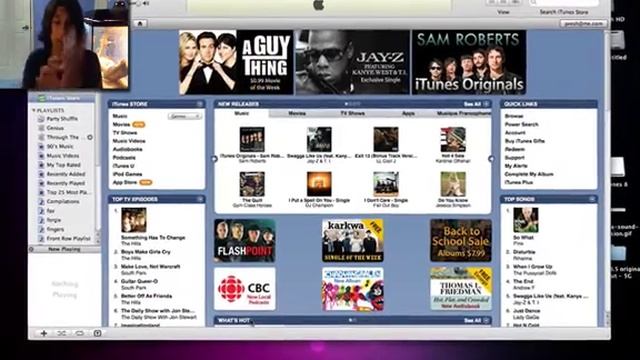Open 'So What' top song entry

coord(523,238)
